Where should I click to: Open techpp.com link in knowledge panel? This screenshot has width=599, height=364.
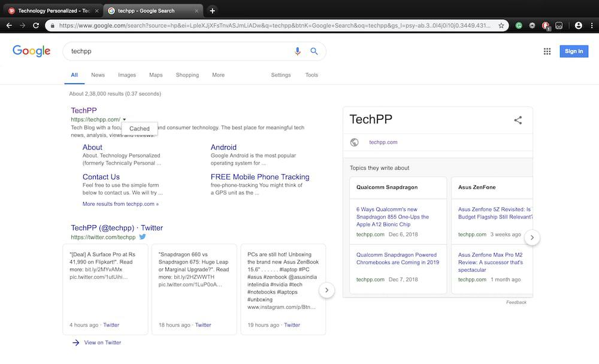383,142
